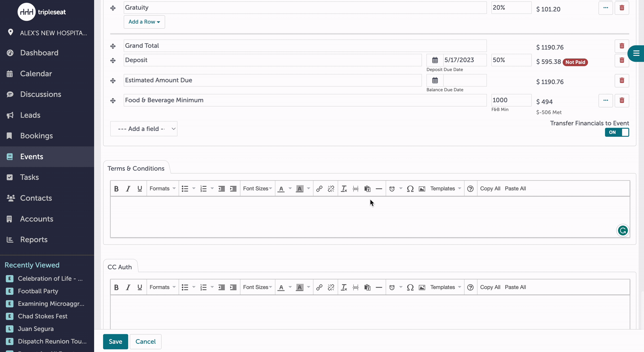Open more options for Food & Beverage Minimum
The width and height of the screenshot is (644, 352).
tap(606, 100)
